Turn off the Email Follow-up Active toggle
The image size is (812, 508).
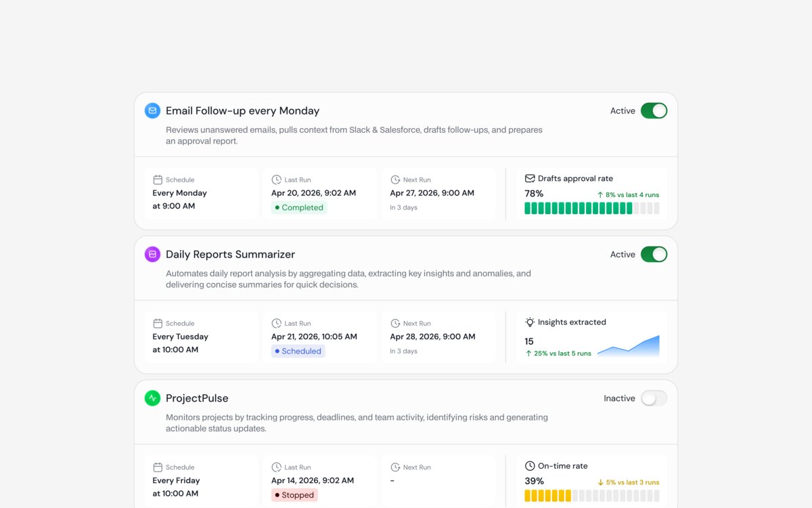coord(654,110)
